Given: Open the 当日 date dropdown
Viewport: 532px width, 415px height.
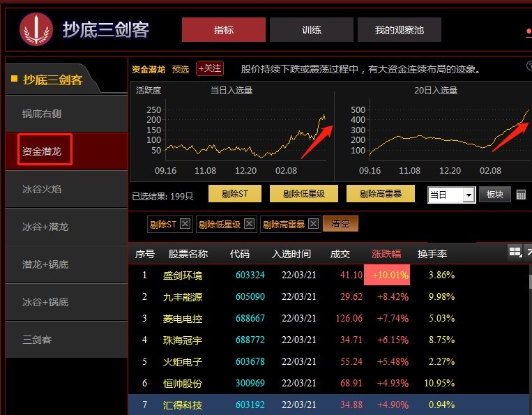Looking at the screenshot, I should (x=452, y=195).
